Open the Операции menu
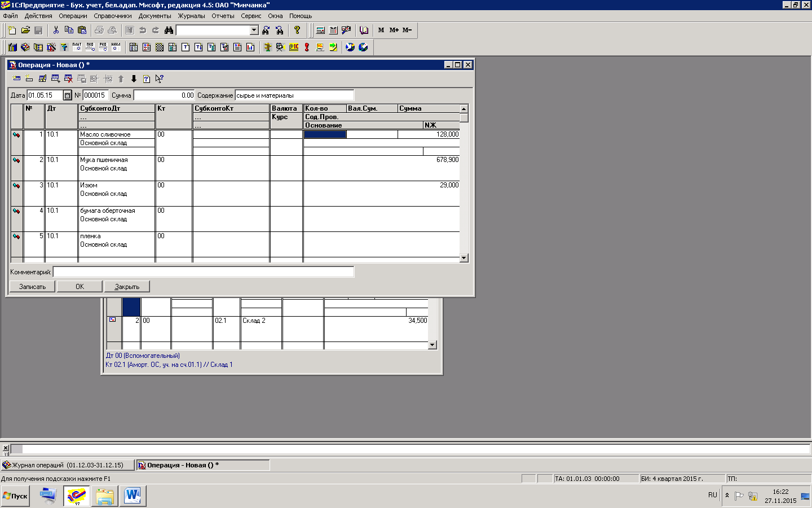 tap(73, 16)
